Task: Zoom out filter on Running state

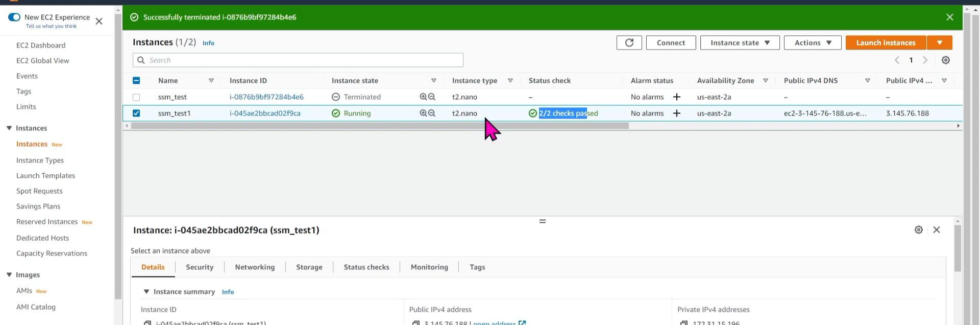Action: pos(432,113)
